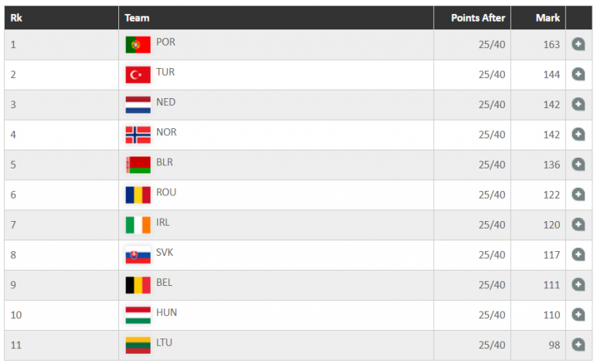Click plus icon beside ROU score
Viewport: 594px width, 364px height.
[x=578, y=195]
